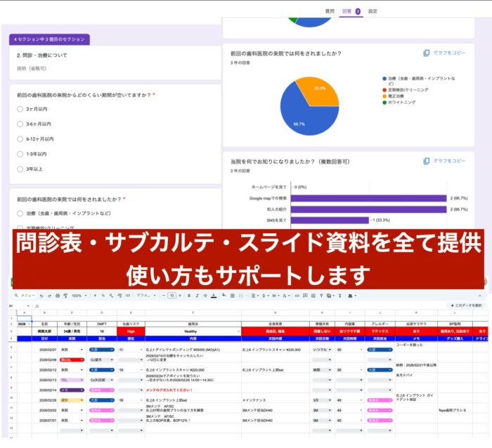
Task: Switch to the 設定 tab
Action: (373, 11)
